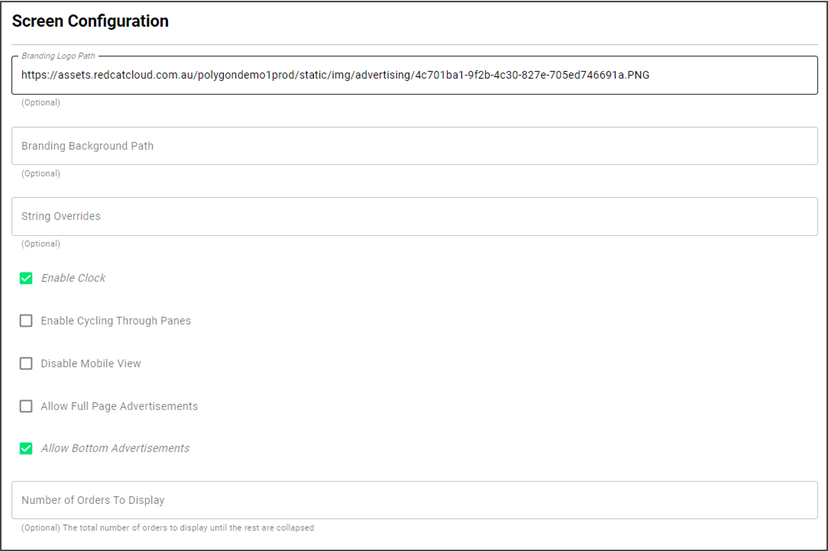
Task: Click the Allow Bottom Advertisements label
Action: click(115, 448)
